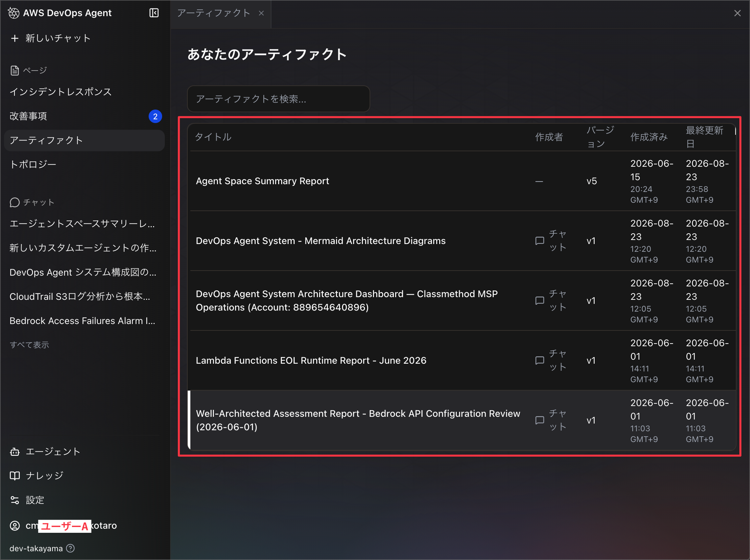This screenshot has width=750, height=560.
Task: Click the v5 version of Agent Space Summary Report
Action: pos(592,181)
